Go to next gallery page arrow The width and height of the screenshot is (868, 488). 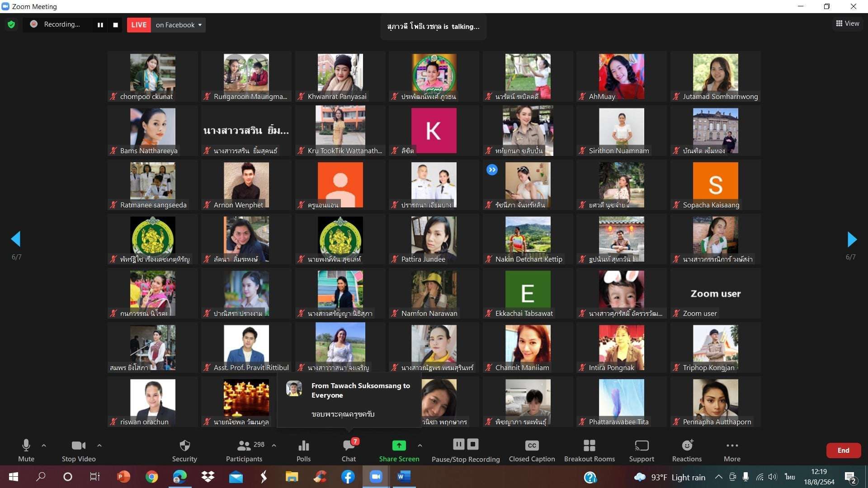(x=852, y=239)
